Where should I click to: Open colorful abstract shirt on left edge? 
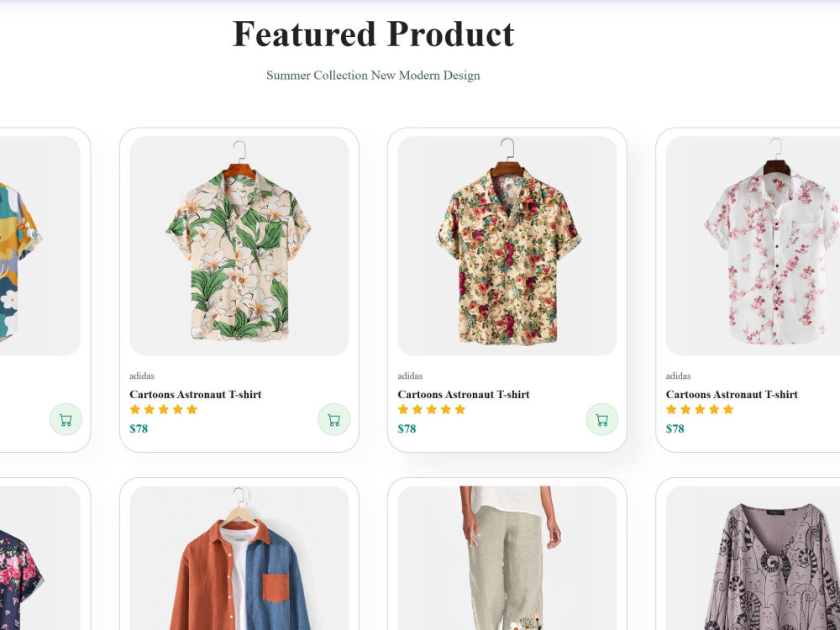click(40, 246)
